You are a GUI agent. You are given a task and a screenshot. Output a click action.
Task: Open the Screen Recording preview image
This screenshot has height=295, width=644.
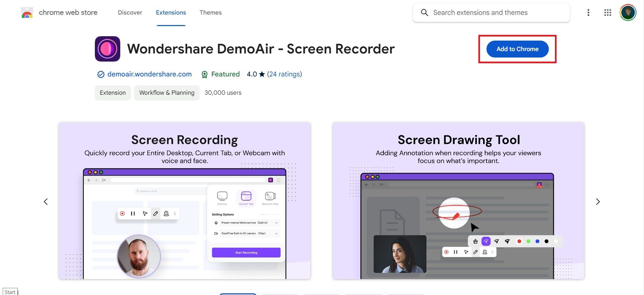185,201
